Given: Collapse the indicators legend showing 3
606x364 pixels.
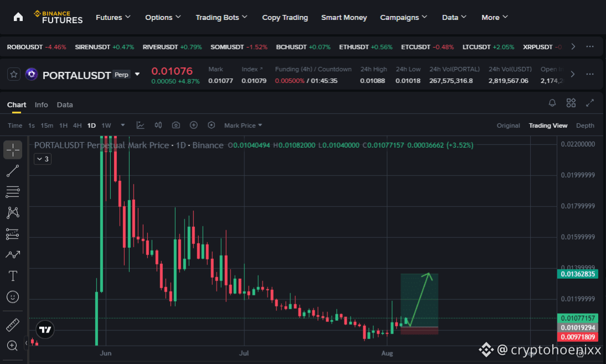Looking at the screenshot, I should 43,159.
